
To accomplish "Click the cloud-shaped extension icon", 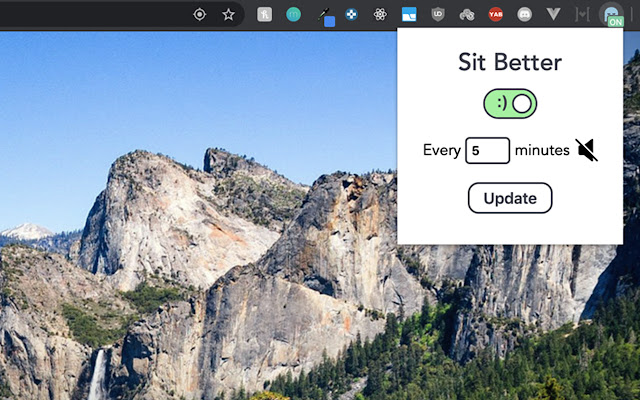I will [467, 15].
